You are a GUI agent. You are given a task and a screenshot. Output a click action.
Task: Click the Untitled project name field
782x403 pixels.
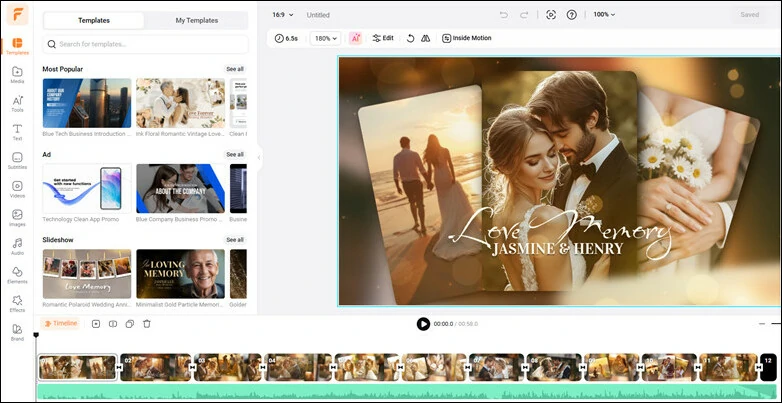[318, 15]
